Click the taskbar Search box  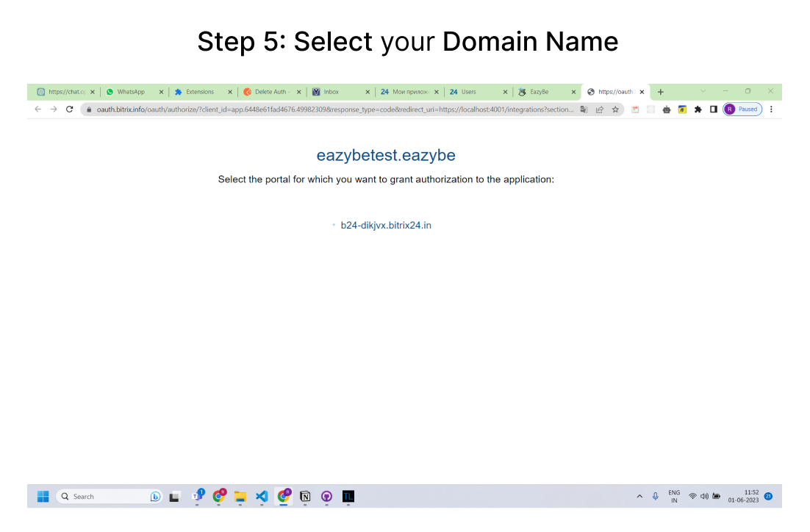coord(109,496)
